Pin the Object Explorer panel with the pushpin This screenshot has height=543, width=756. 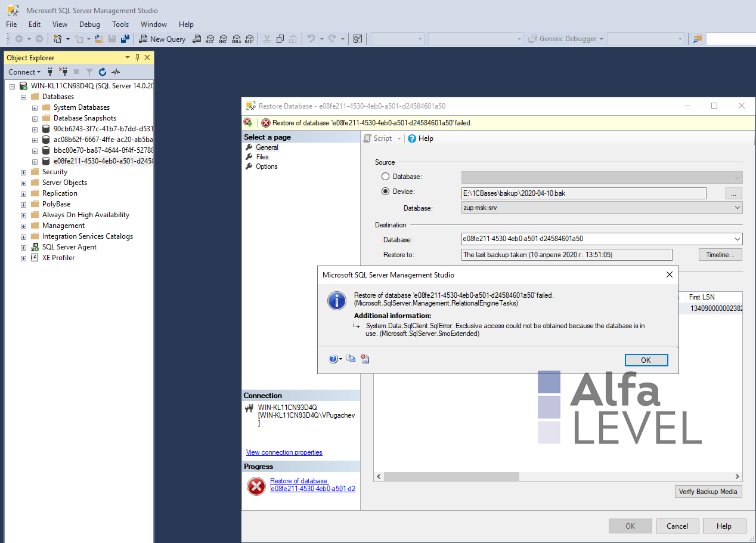coord(137,57)
